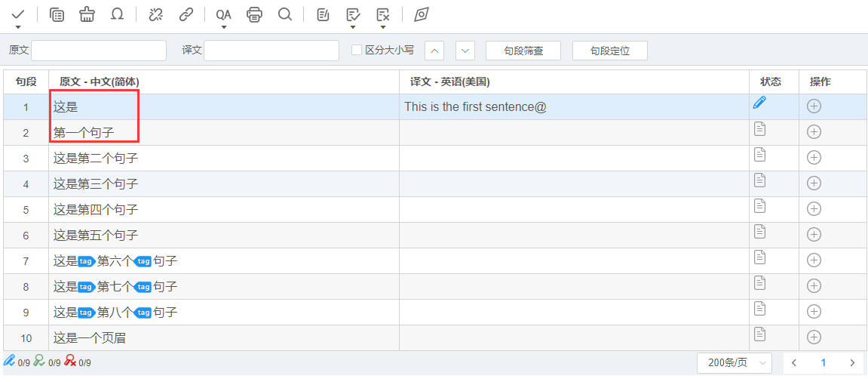868x382 pixels.
Task: Click the chain link merge segments icon
Action: pos(186,14)
